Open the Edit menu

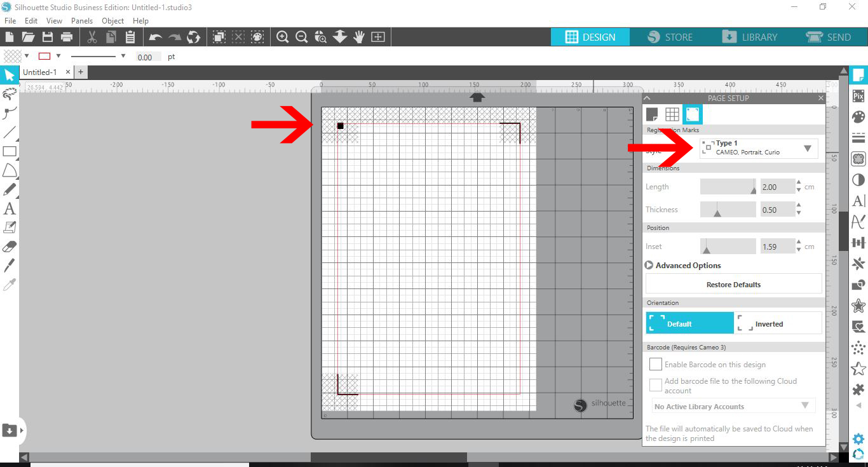[x=31, y=20]
